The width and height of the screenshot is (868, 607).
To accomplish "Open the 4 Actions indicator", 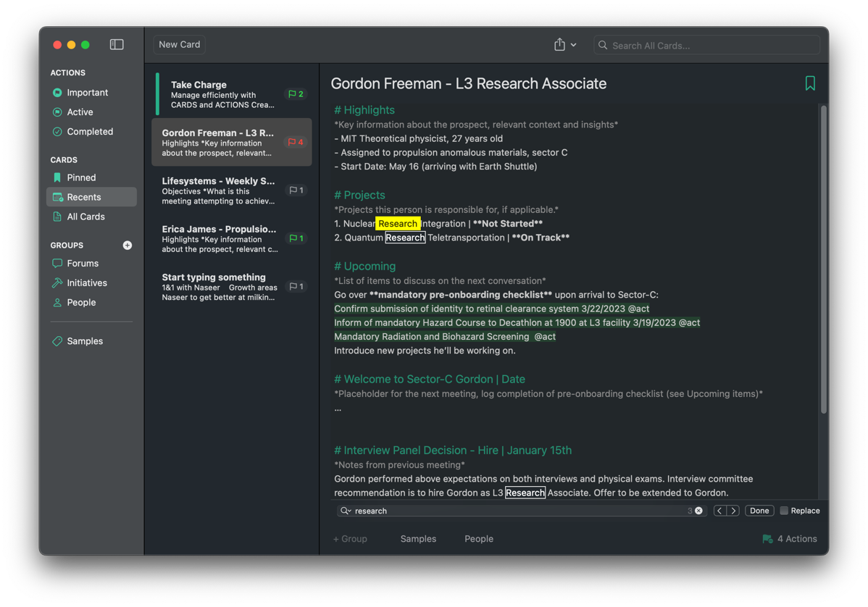I will tap(790, 539).
